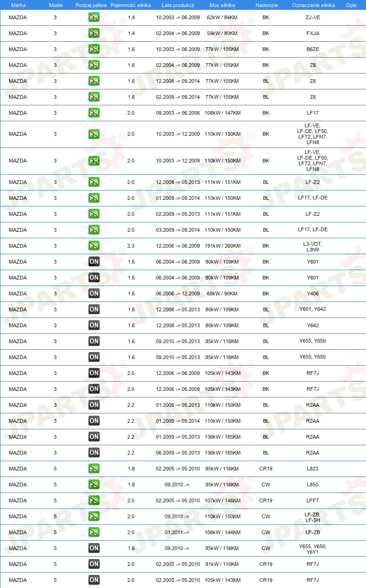The width and height of the screenshot is (366, 588).
Task: Click the ON icon in the Y655, Y650, Y6Y1 row
Action: (94, 549)
